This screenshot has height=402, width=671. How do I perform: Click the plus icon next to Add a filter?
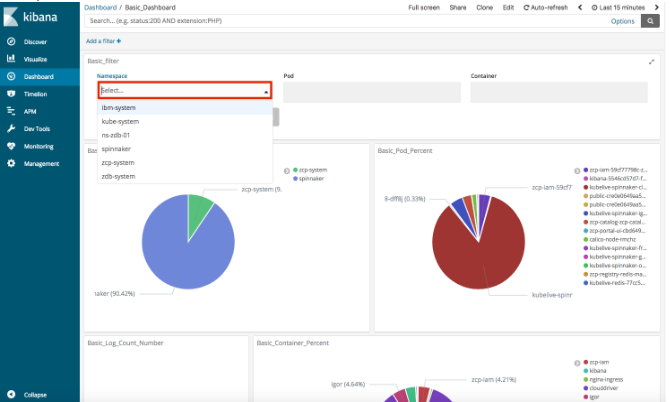119,41
